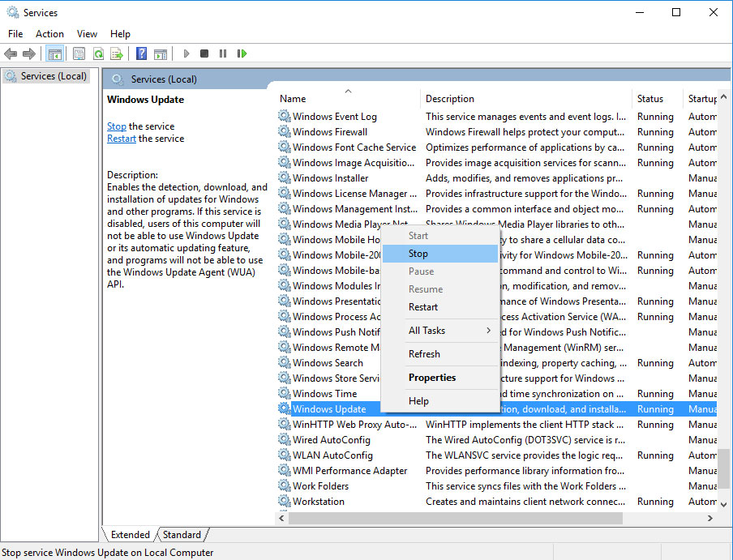
Task: Click the Stop Service square icon
Action: point(204,53)
